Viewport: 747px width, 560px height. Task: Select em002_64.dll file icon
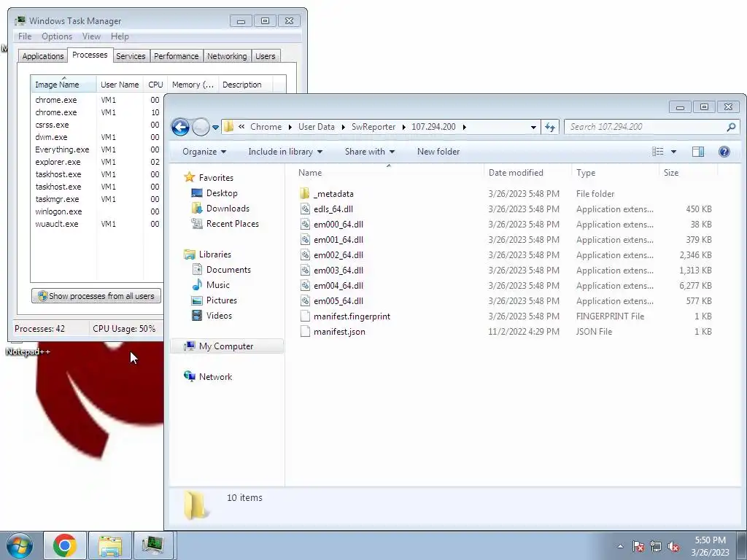tap(305, 254)
